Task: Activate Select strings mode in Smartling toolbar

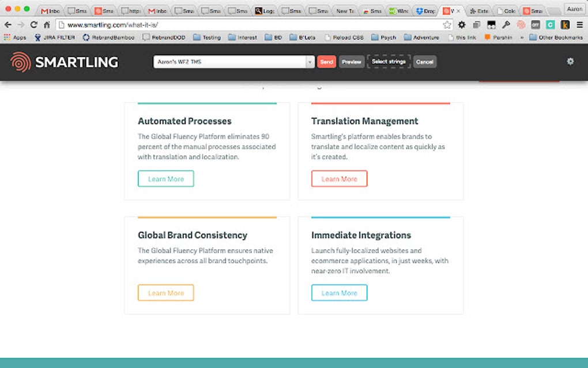Action: click(x=389, y=61)
